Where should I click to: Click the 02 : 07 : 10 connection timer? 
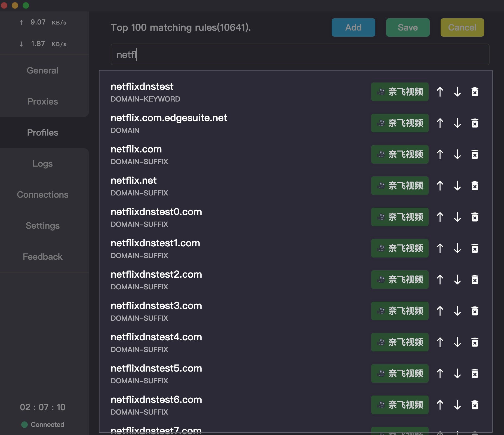point(43,407)
